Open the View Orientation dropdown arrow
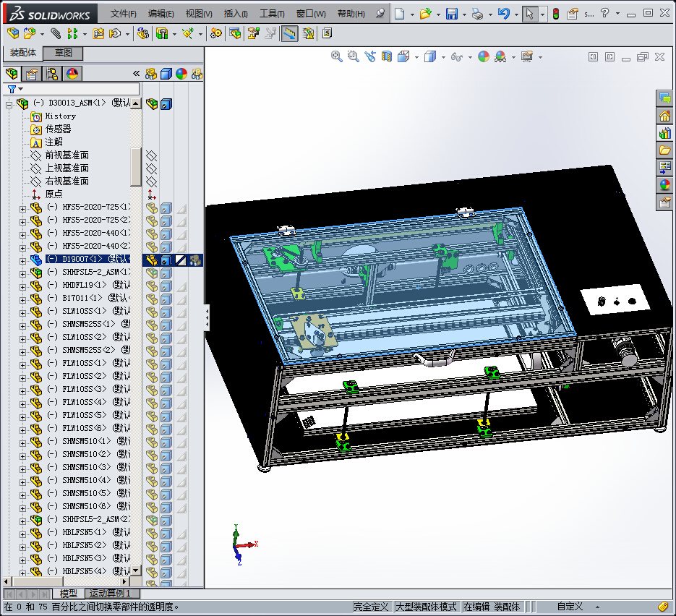Viewport: 676px width, 616px height. pos(416,57)
